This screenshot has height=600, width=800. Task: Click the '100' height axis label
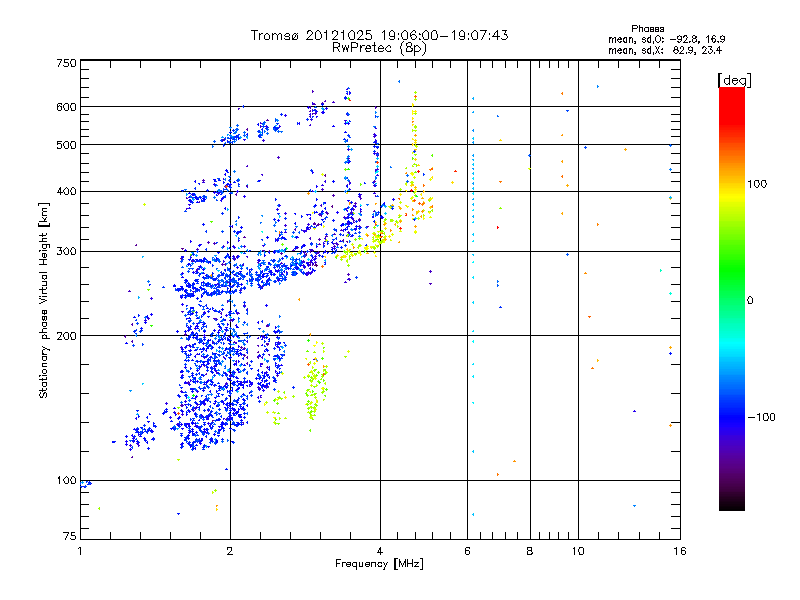pos(66,481)
